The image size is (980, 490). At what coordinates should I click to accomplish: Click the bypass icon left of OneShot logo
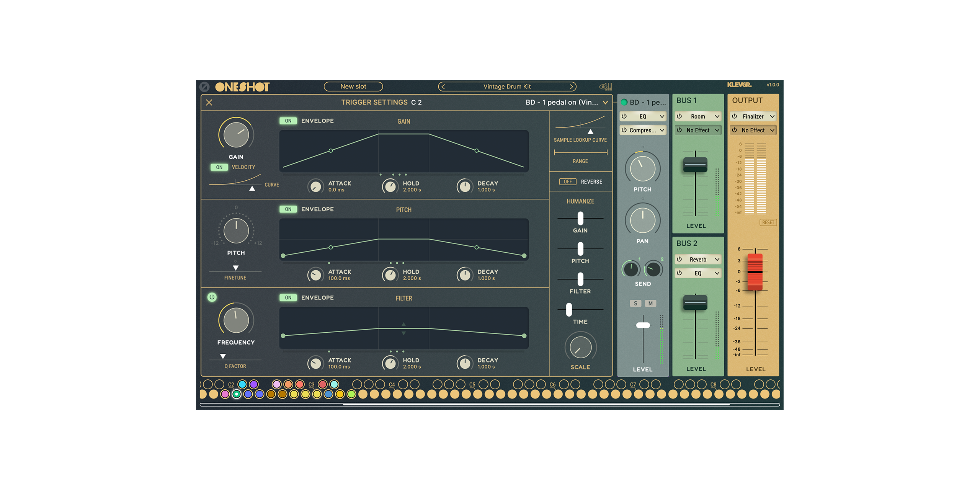click(204, 87)
